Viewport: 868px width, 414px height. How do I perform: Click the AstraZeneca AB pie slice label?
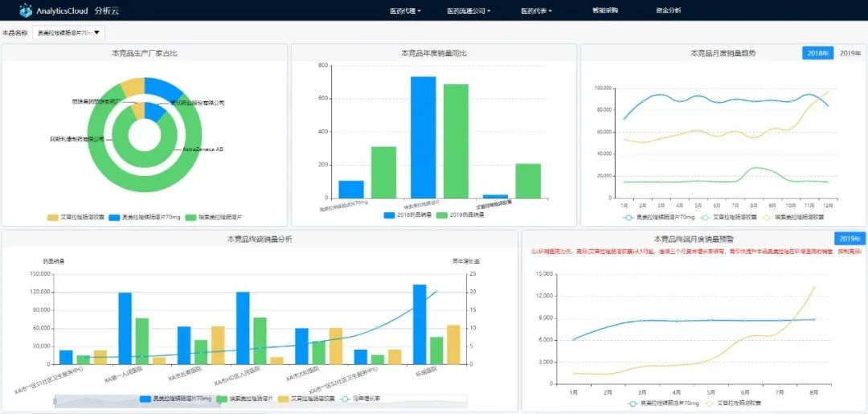(x=203, y=150)
